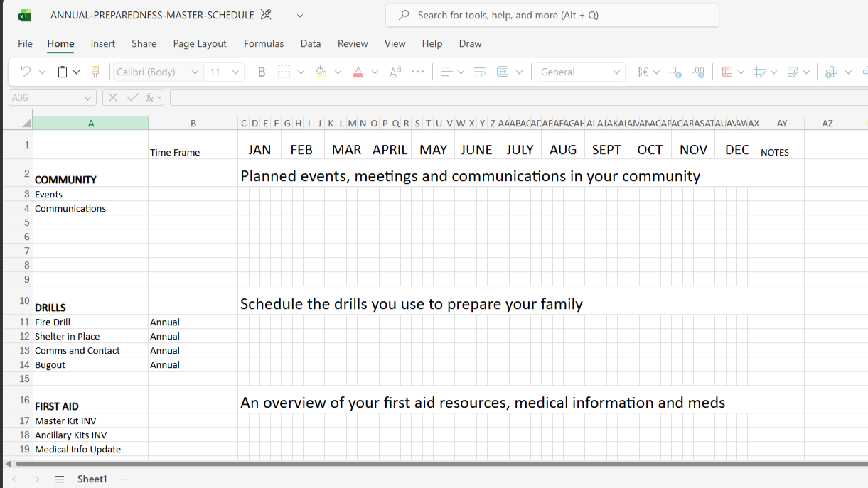The width and height of the screenshot is (868, 488).
Task: Toggle bold formatting
Action: (x=262, y=72)
